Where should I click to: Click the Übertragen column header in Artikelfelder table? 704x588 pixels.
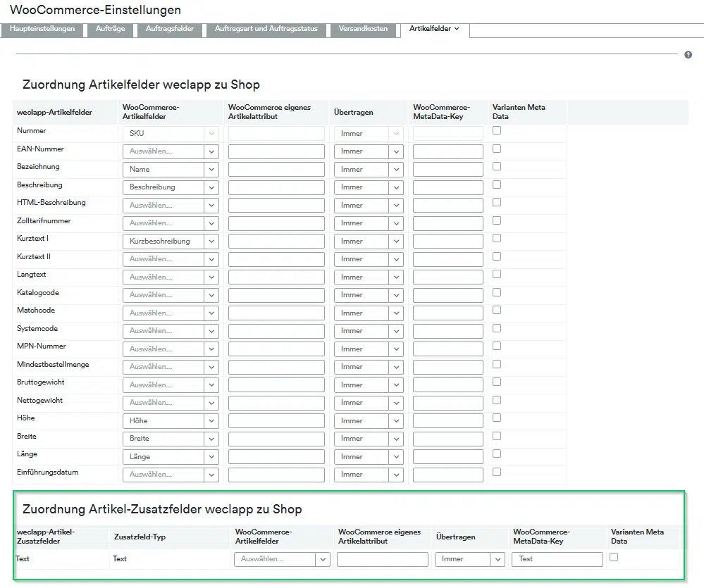point(353,112)
